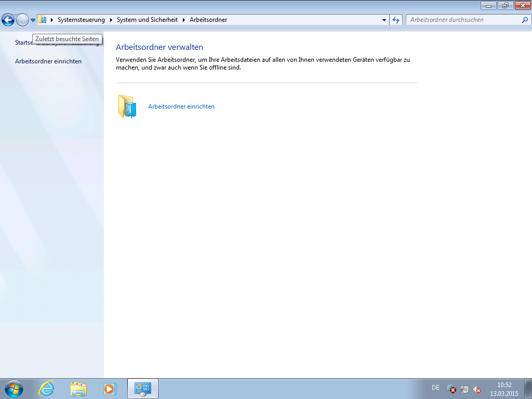Expand the arrow after System und Sicherheit
The image size is (532, 399).
[x=183, y=20]
